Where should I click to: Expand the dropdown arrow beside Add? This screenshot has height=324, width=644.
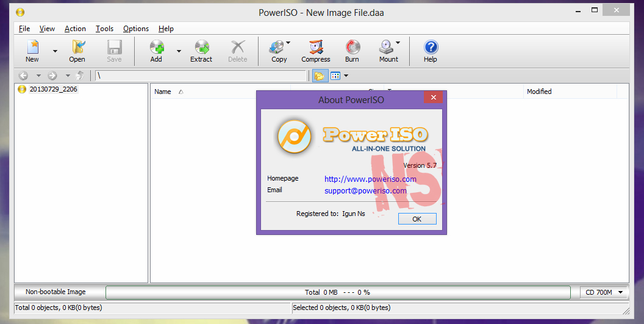179,51
